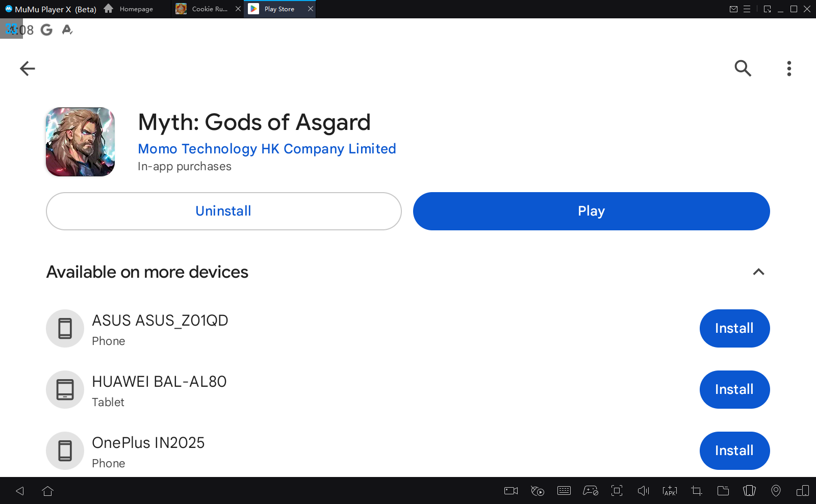The image size is (816, 504).
Task: Click the rotate screen icon
Action: (x=749, y=491)
